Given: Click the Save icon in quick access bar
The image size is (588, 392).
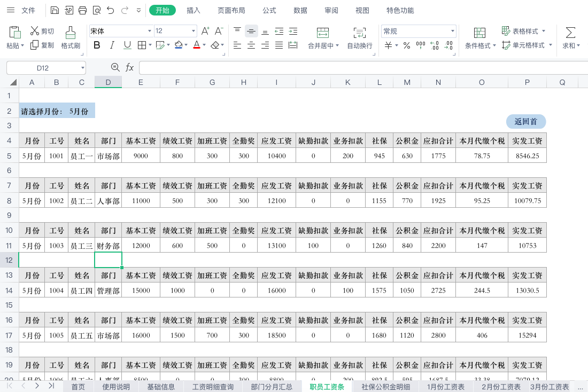Looking at the screenshot, I should pyautogui.click(x=55, y=10).
